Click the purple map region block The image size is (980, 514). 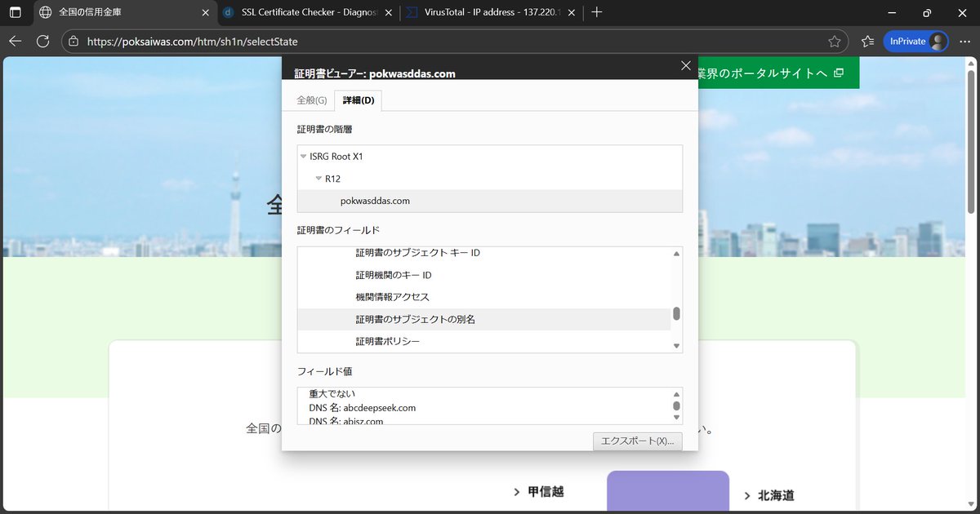(x=668, y=490)
